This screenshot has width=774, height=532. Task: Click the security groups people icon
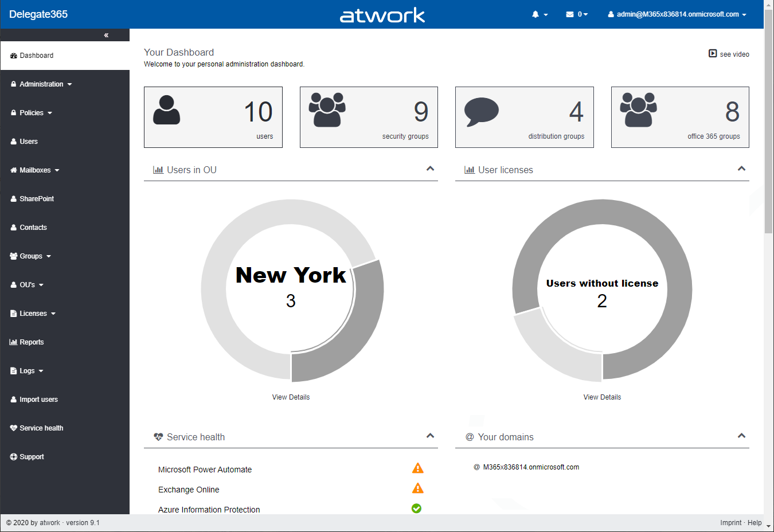tap(327, 109)
